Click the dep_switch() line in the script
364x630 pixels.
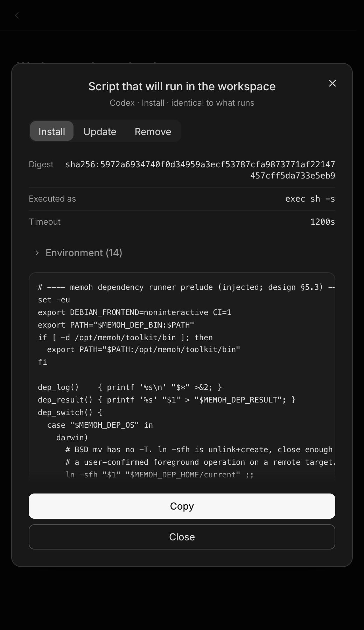click(70, 412)
